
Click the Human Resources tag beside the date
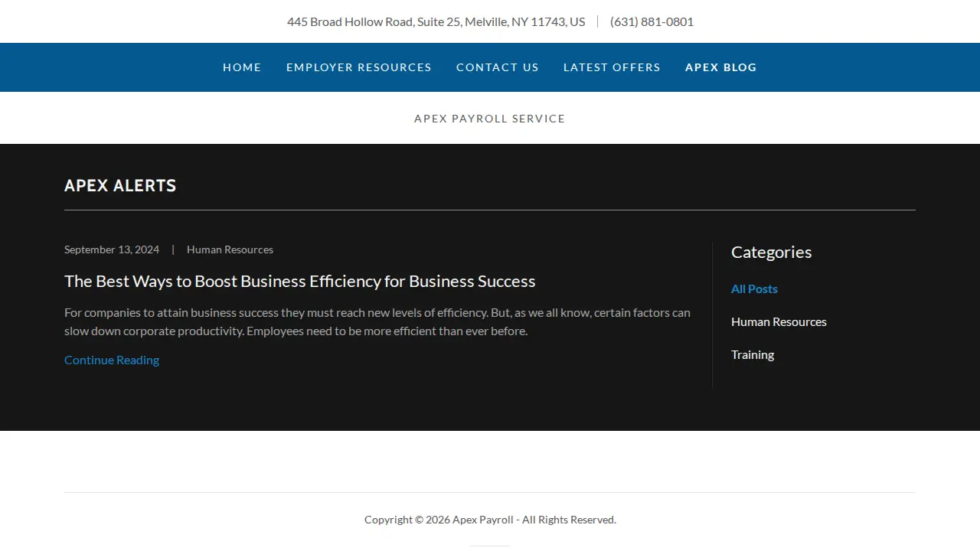click(x=230, y=249)
